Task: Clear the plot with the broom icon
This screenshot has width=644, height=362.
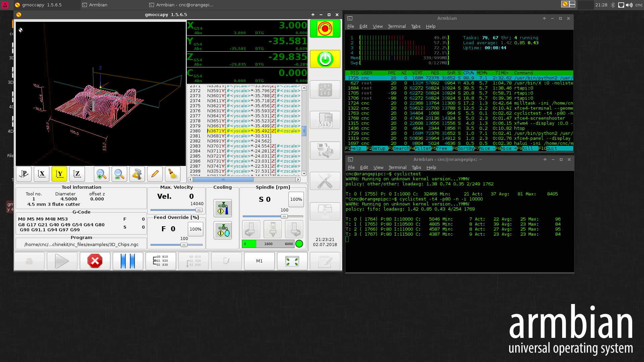Action: coord(172,174)
